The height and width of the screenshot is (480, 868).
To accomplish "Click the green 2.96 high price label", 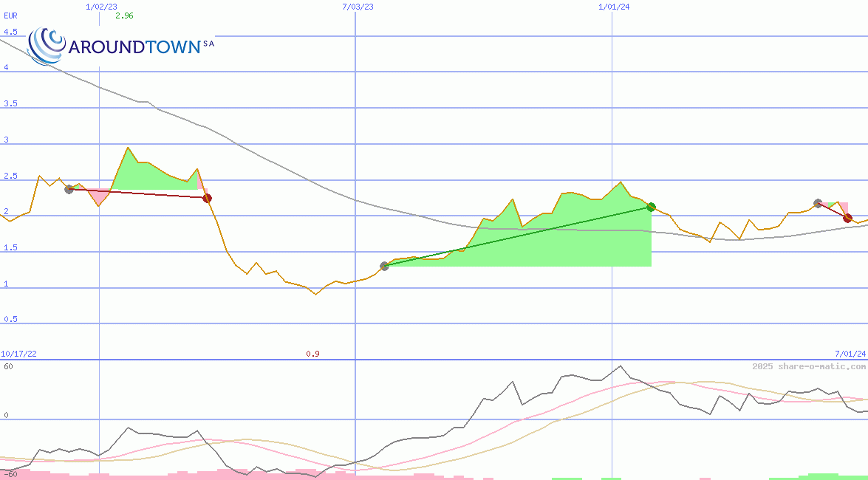I will (x=124, y=16).
